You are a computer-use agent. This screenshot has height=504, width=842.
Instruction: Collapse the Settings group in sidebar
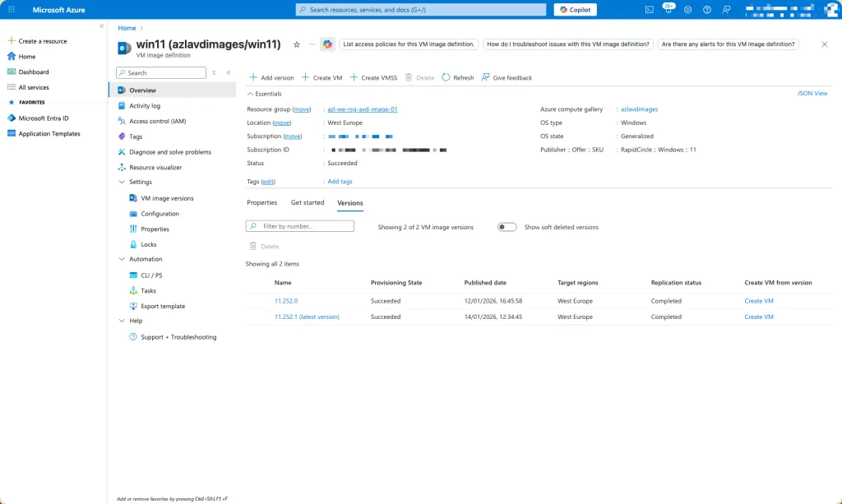click(x=123, y=183)
